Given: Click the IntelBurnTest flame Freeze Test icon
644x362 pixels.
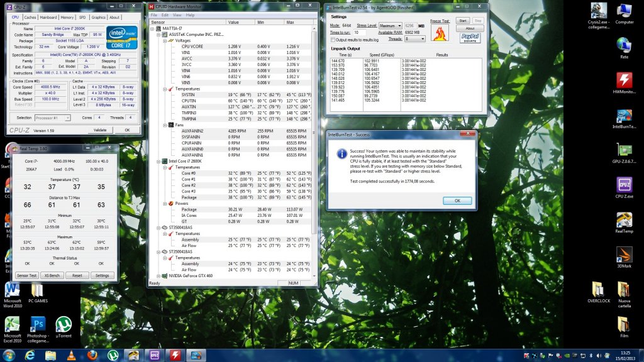Looking at the screenshot, I should (440, 33).
